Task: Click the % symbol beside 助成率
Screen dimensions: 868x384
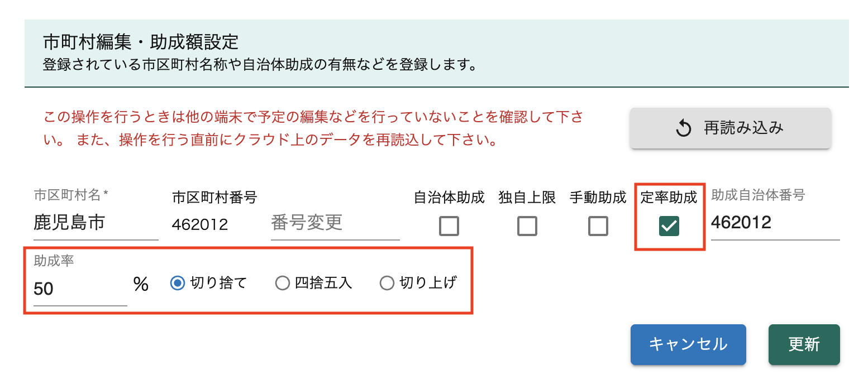Action: (141, 285)
